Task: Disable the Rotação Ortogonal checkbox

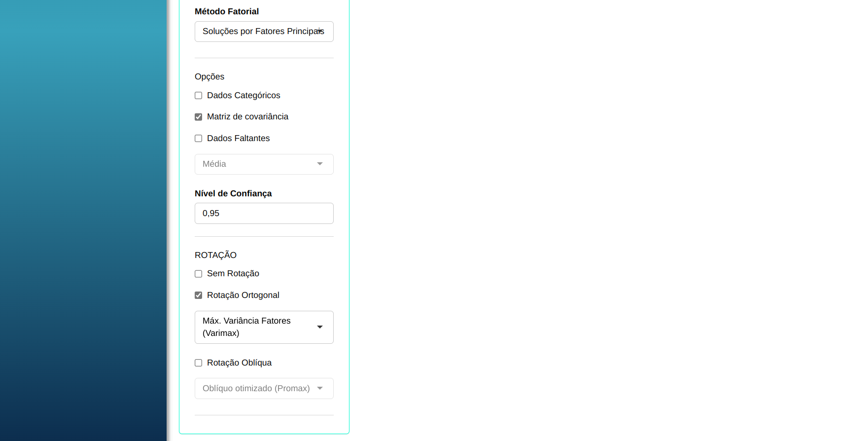Action: (199, 295)
